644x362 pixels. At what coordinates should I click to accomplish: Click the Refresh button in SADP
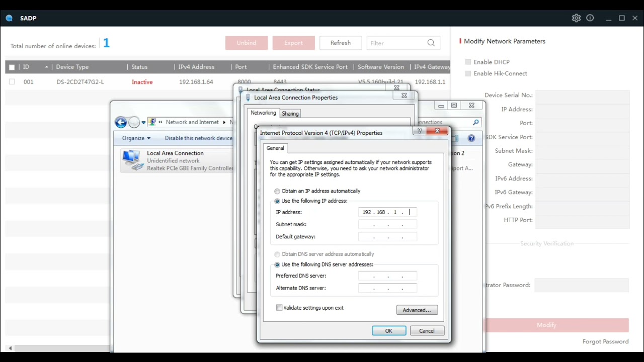tap(341, 43)
